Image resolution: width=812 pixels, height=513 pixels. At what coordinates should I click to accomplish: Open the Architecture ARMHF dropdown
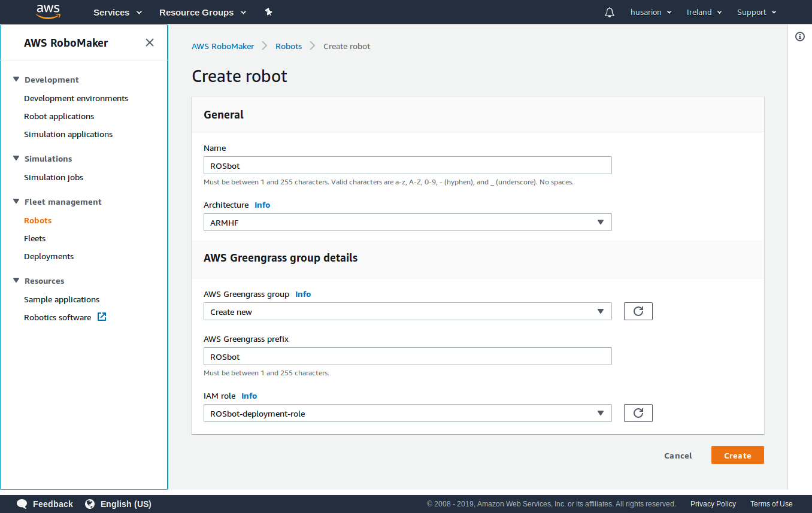pos(408,222)
